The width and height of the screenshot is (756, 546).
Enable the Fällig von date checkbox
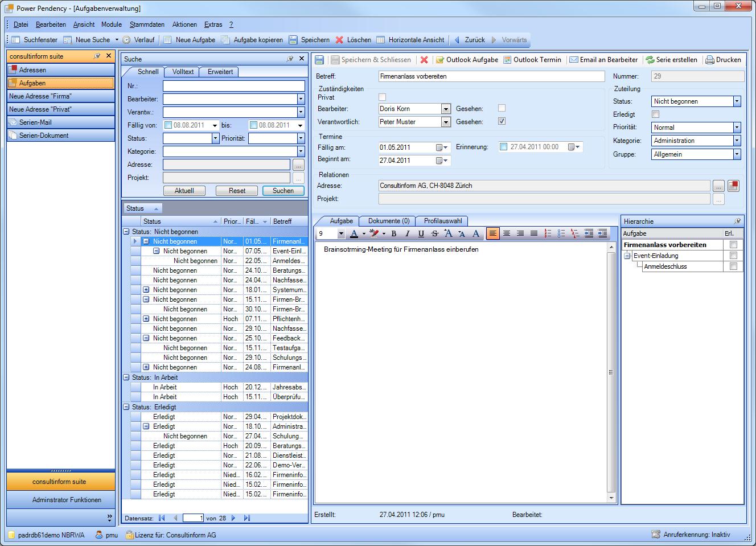coord(168,125)
